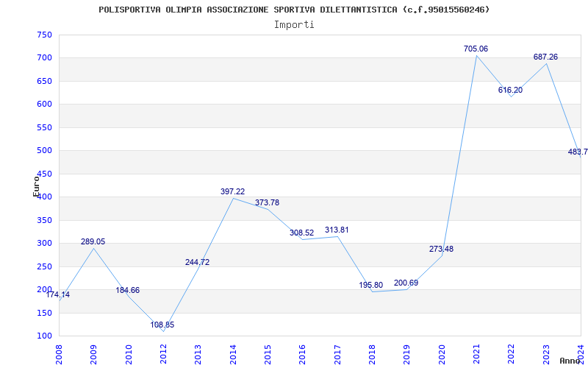Click the 450 y-axis tick label
Viewport: 588px width, 368px height.
tap(44, 174)
